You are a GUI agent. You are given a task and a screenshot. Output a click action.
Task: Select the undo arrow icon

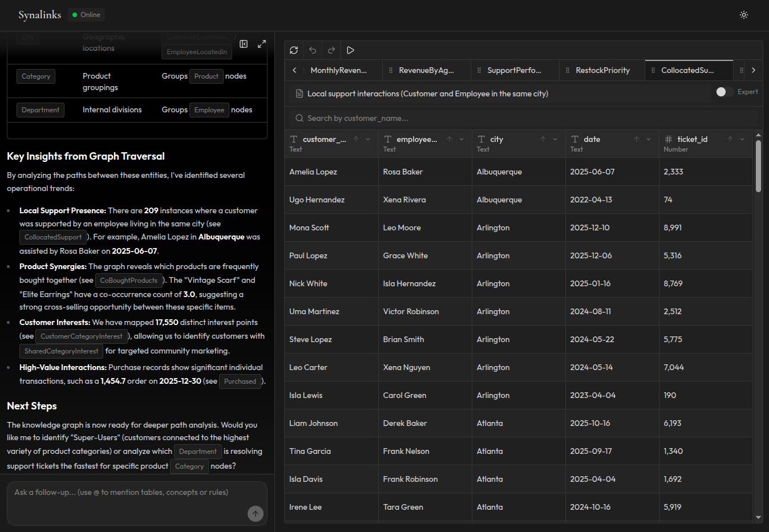point(312,50)
